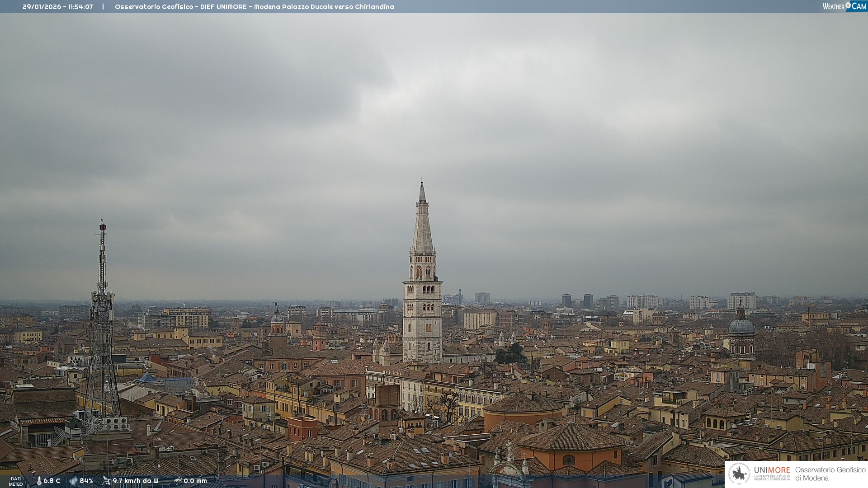868x488 pixels.
Task: Click the 84% humidity value
Action: (x=86, y=481)
